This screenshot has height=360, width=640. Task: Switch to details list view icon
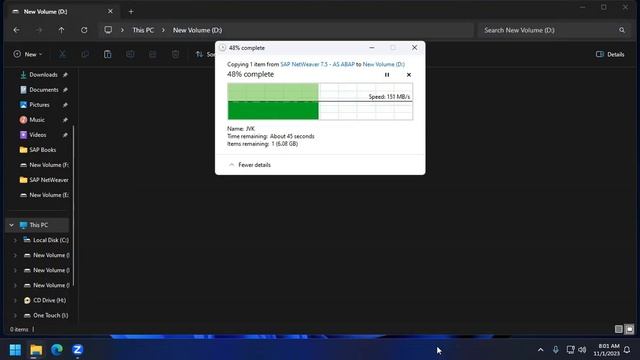619,329
